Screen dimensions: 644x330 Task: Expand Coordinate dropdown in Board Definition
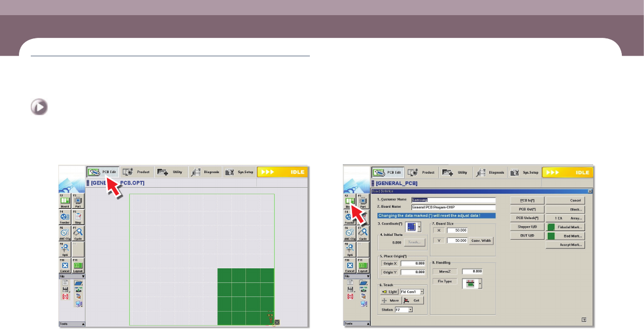tap(419, 227)
